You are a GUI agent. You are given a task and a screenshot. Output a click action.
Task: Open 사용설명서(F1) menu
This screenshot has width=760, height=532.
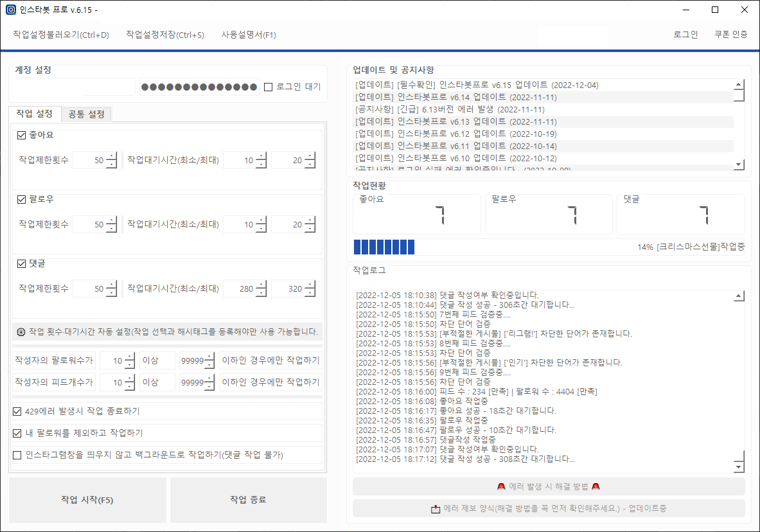(x=249, y=35)
